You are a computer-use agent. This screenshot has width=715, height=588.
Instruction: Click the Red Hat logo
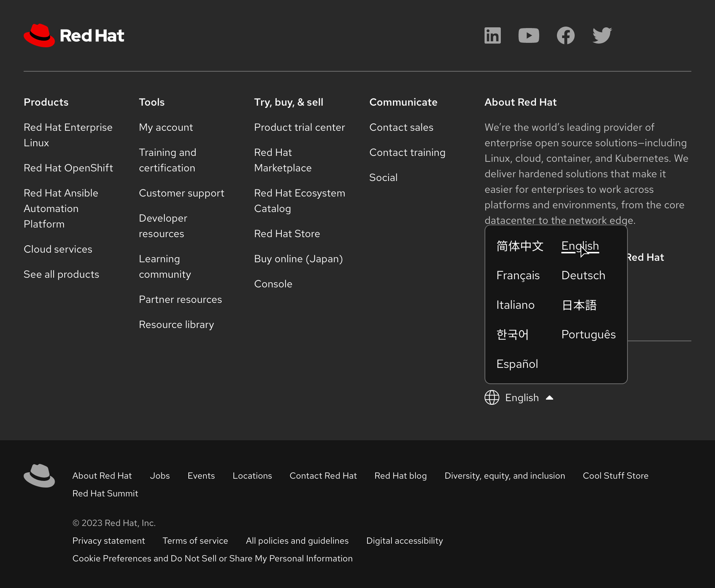coord(74,35)
